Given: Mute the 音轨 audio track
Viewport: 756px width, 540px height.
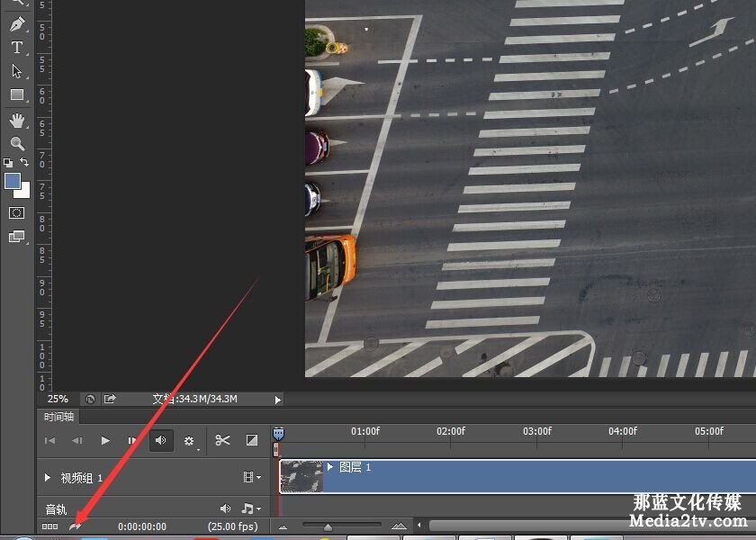Looking at the screenshot, I should (x=225, y=508).
